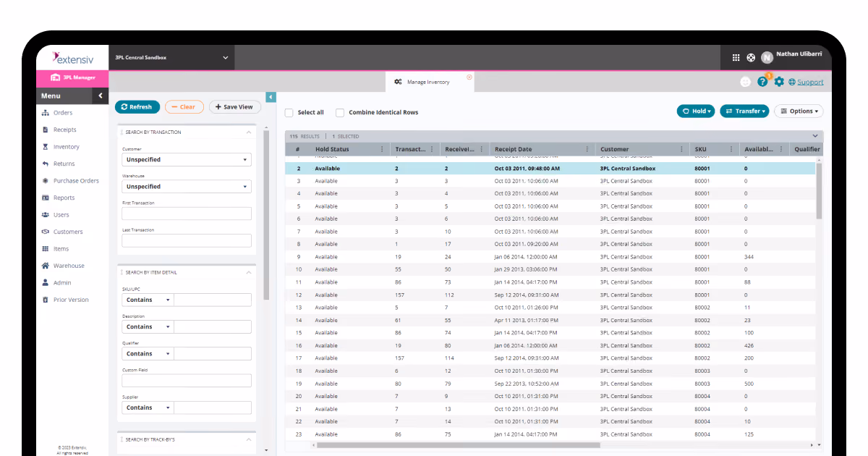The width and height of the screenshot is (868, 456).
Task: Collapse the search filter panel arrow
Action: [x=271, y=97]
